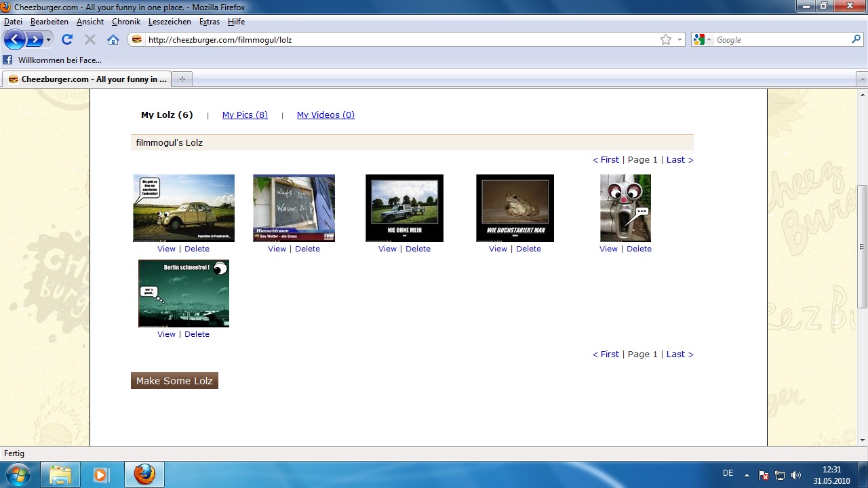Click "Last >" in the pager below the thumbnails
Image resolution: width=868 pixels, height=488 pixels.
pos(680,354)
